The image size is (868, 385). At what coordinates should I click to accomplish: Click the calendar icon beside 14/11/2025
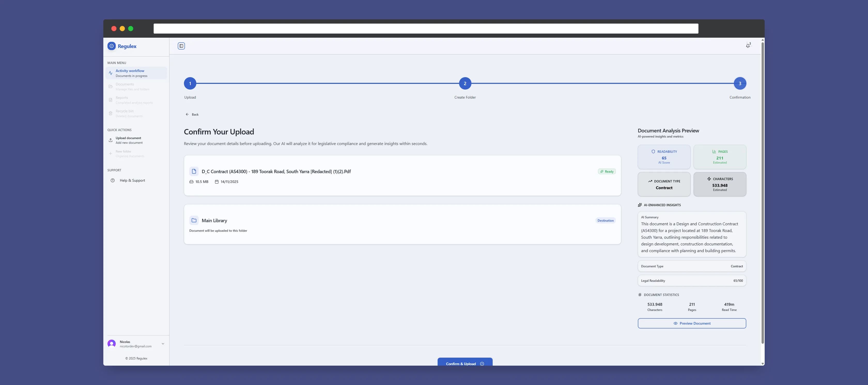pyautogui.click(x=217, y=182)
